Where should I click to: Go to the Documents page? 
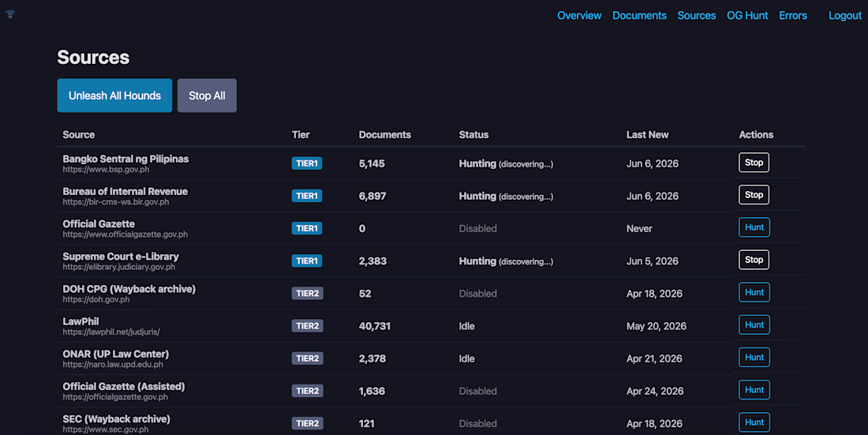(639, 16)
